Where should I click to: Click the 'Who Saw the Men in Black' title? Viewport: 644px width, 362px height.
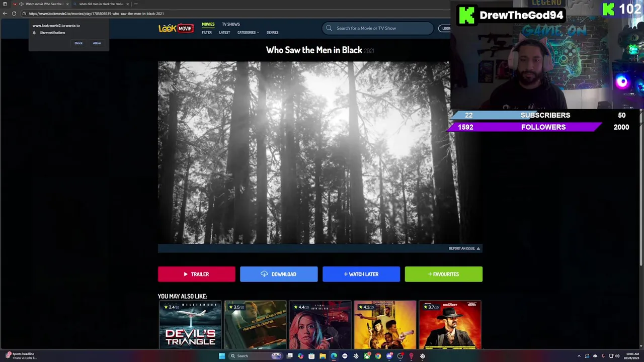(x=314, y=50)
